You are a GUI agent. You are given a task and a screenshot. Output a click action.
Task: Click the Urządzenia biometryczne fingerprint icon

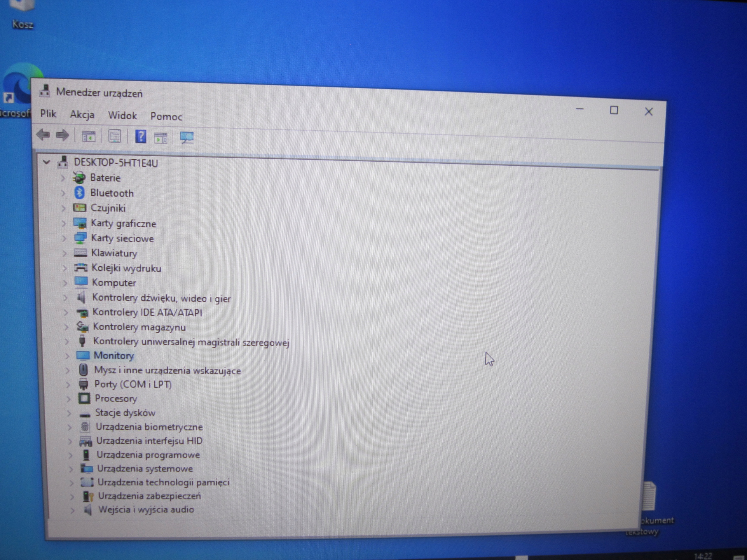[85, 427]
